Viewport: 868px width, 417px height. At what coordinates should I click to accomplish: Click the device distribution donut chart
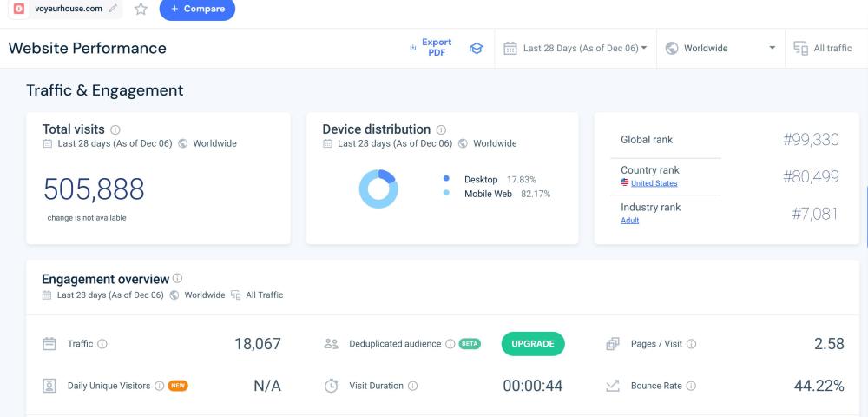coord(378,189)
